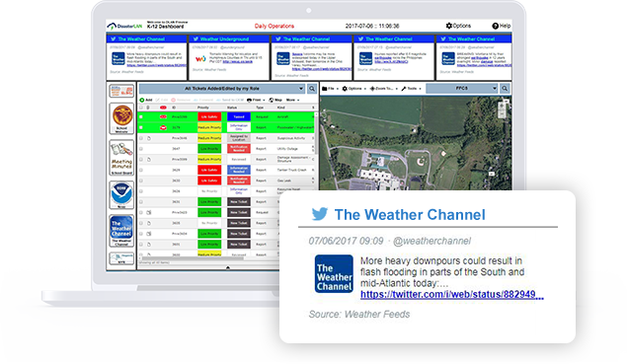Click the ticket list search magnifier icon

coord(312,89)
